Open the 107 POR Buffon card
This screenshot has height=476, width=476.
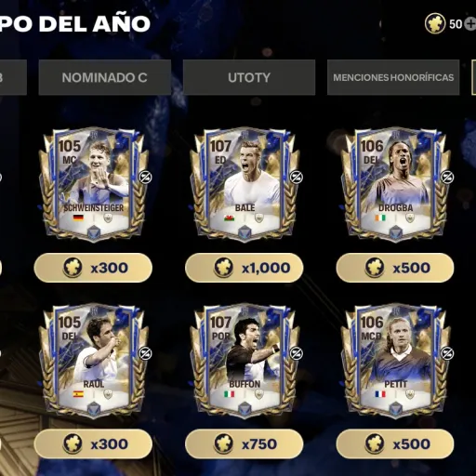[x=245, y=361]
